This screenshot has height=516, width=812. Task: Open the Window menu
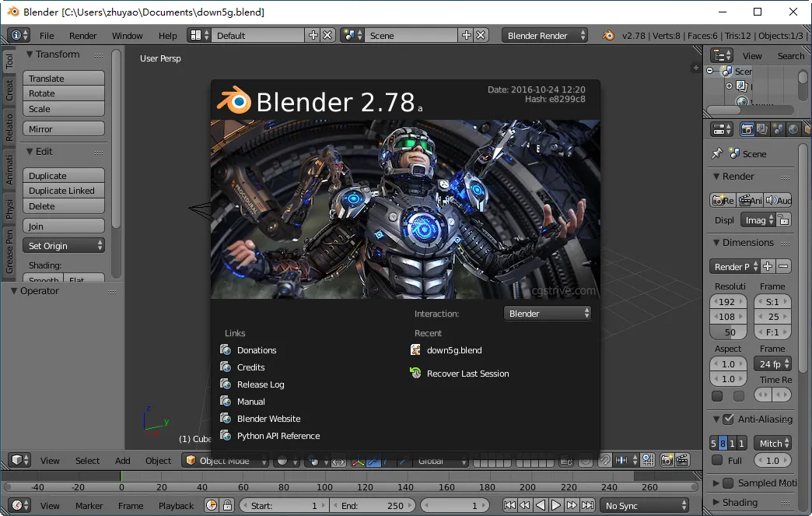(x=128, y=35)
